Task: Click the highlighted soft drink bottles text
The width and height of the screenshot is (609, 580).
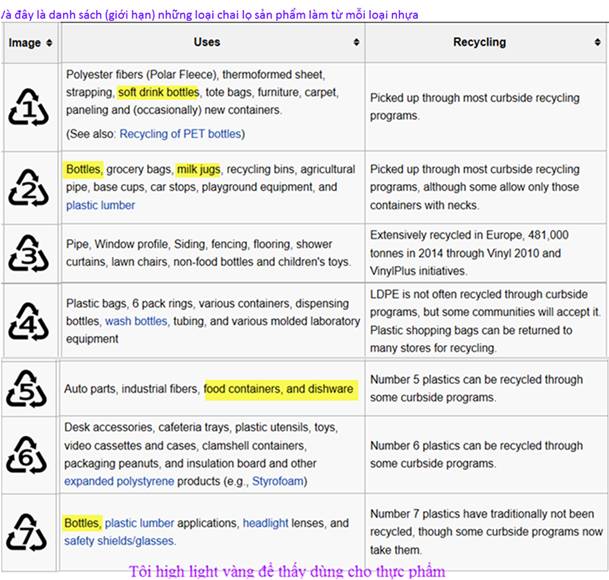Action: (x=160, y=92)
